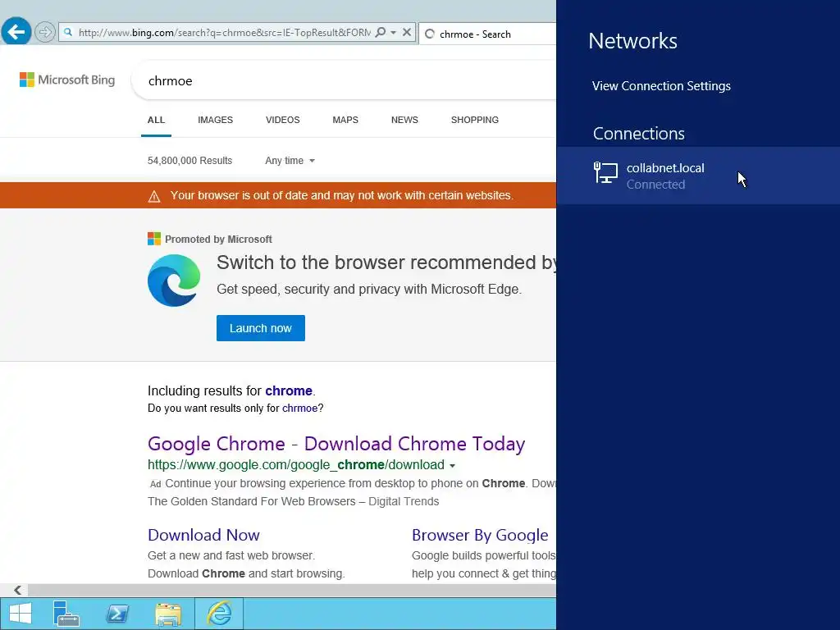Search only for 'chrmoe' link

[299, 409]
